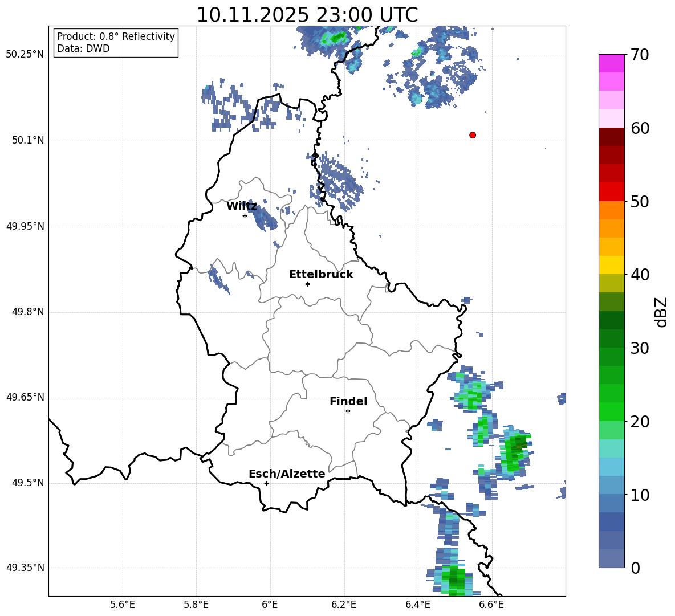The image size is (675, 616).
Task: Click the colorbar tick label 70
Action: (640, 55)
